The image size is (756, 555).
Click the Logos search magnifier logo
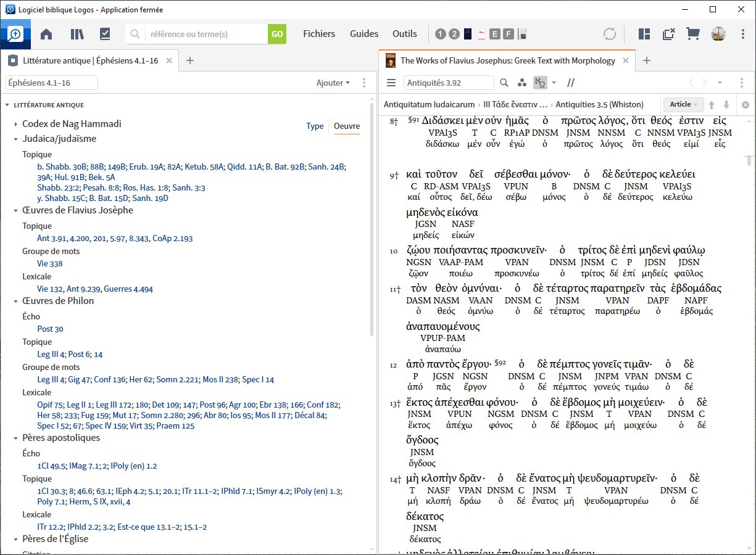click(15, 34)
